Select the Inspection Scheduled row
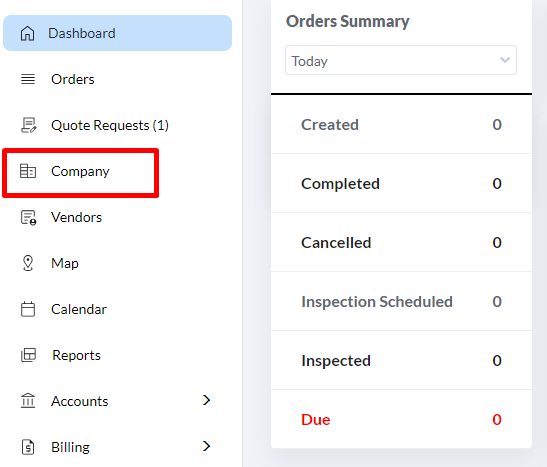The height and width of the screenshot is (467, 547). point(401,301)
